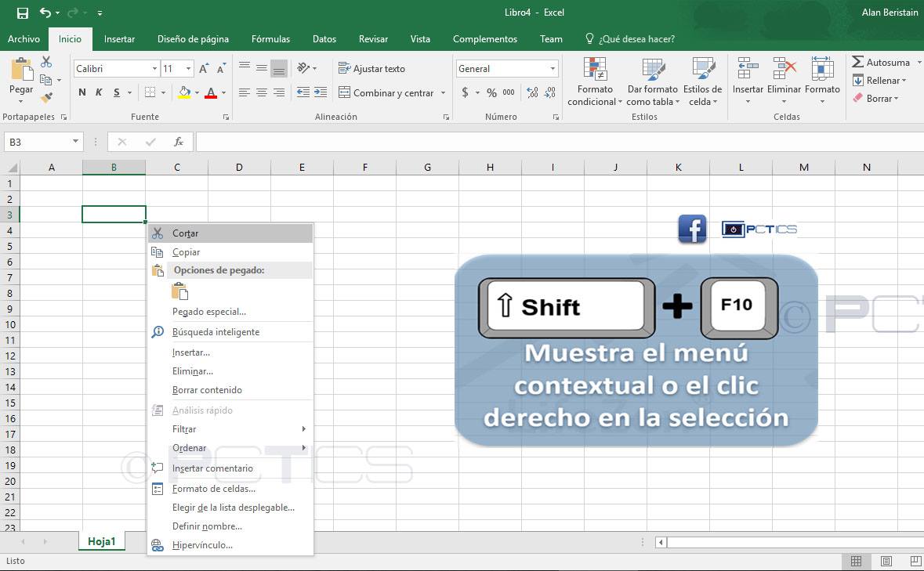The height and width of the screenshot is (571, 924).
Task: Apply the red font color A
Action: (x=211, y=92)
